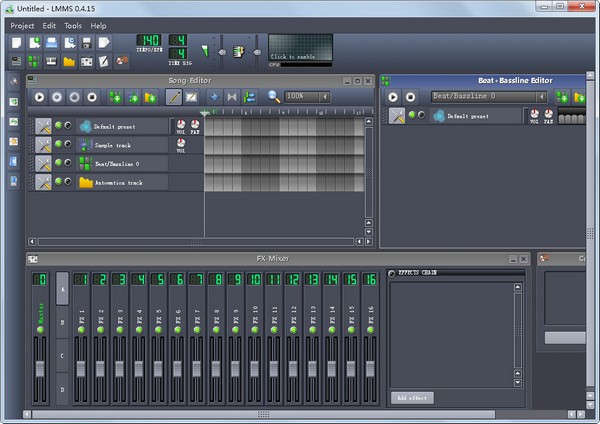Click the Add effect button

point(412,397)
